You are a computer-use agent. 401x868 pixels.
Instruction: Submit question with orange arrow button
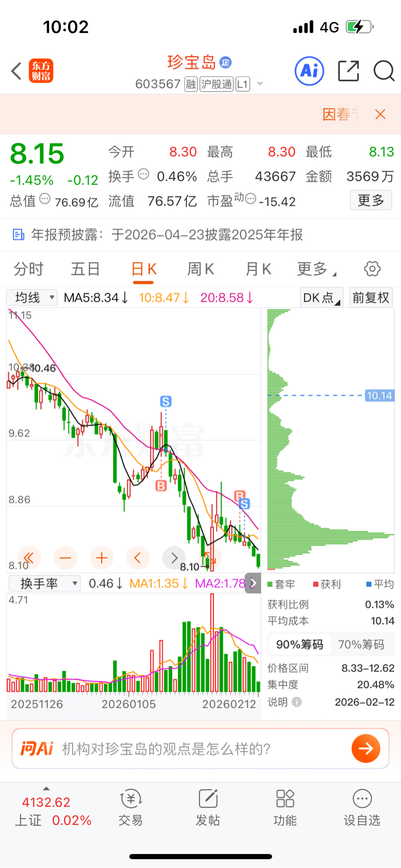pos(366,749)
